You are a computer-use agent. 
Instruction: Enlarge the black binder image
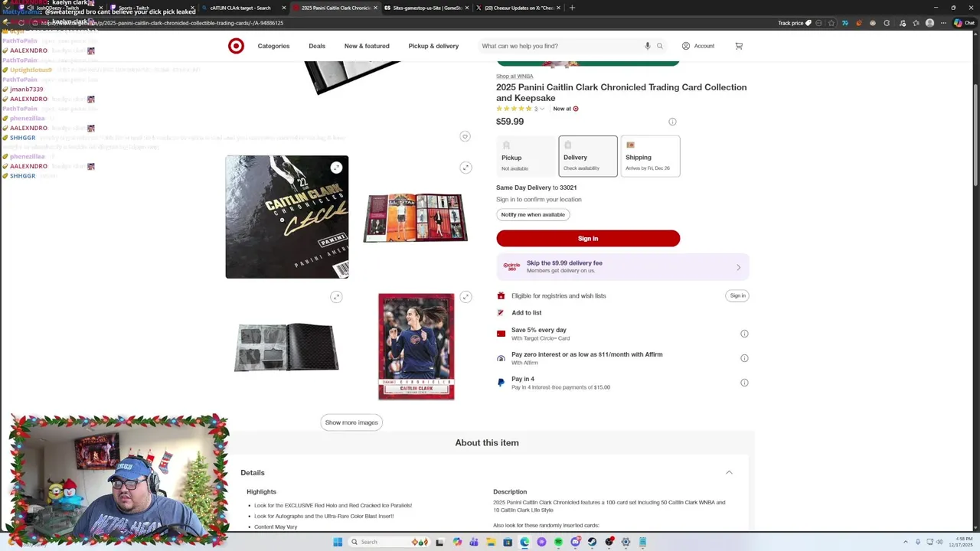coord(336,297)
